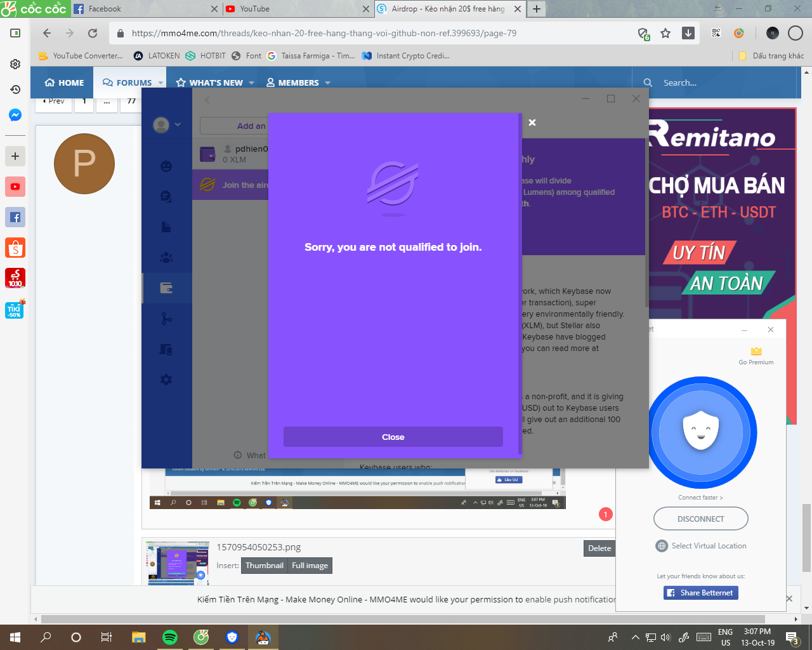Select the Airdrop forum thread tab
This screenshot has width=812, height=650.
click(450, 9)
